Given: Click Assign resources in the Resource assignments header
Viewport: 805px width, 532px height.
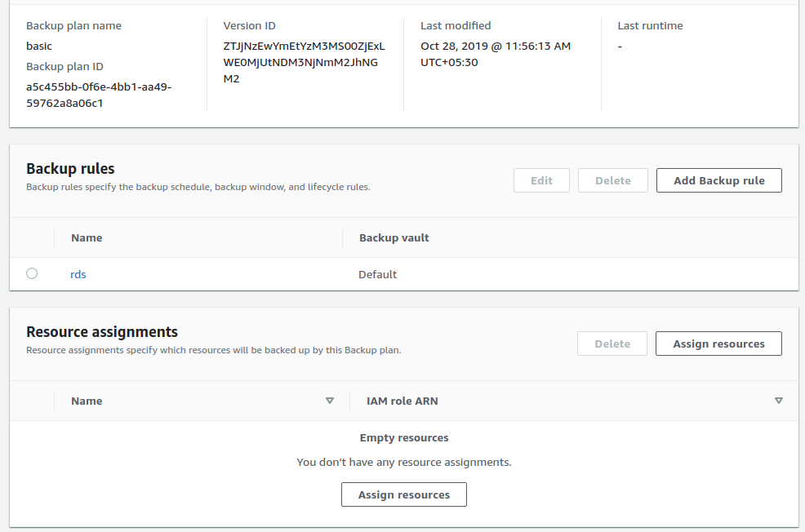Looking at the screenshot, I should pyautogui.click(x=718, y=344).
